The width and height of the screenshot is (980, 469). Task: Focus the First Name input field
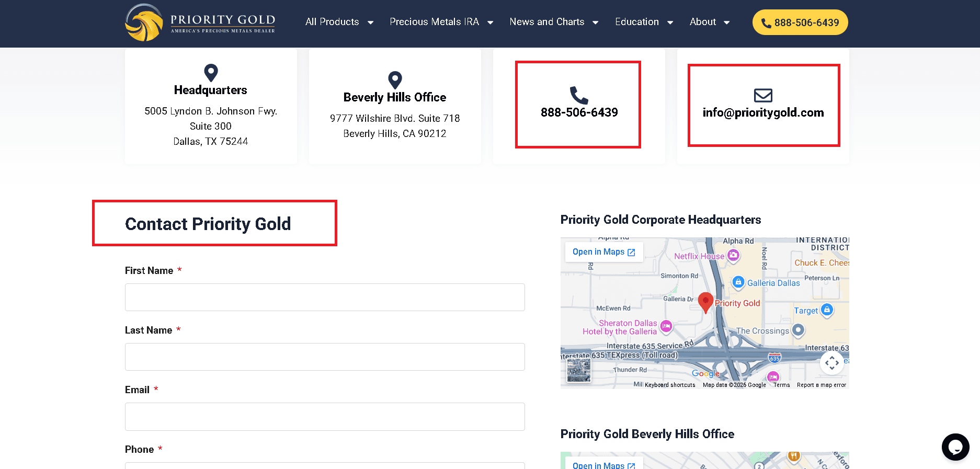(x=325, y=297)
